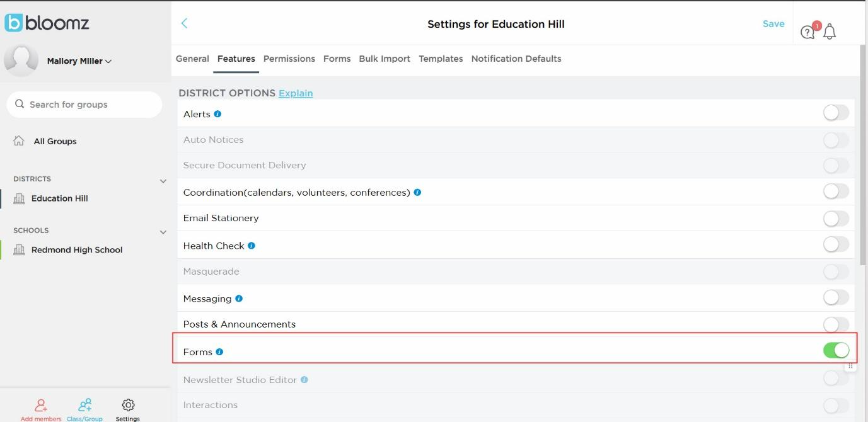
Task: Click the Redmond High School building icon
Action: click(19, 250)
